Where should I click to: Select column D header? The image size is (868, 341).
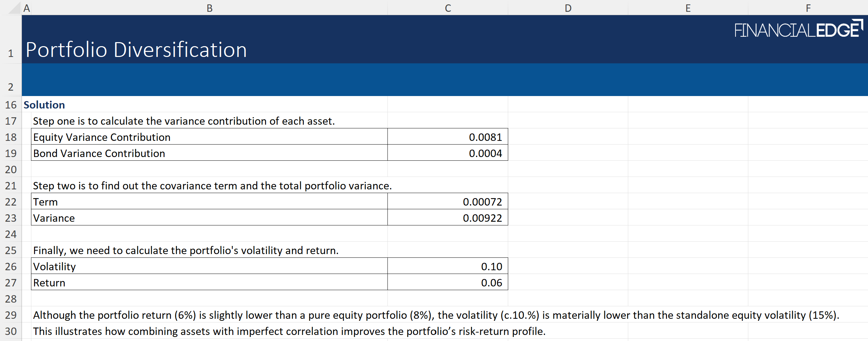pos(568,8)
